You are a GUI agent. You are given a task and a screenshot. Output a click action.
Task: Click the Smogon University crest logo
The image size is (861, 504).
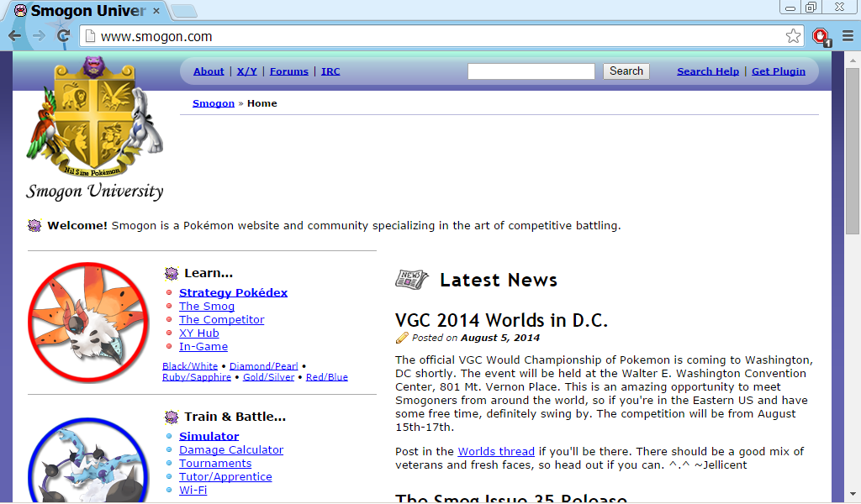[x=95, y=128]
